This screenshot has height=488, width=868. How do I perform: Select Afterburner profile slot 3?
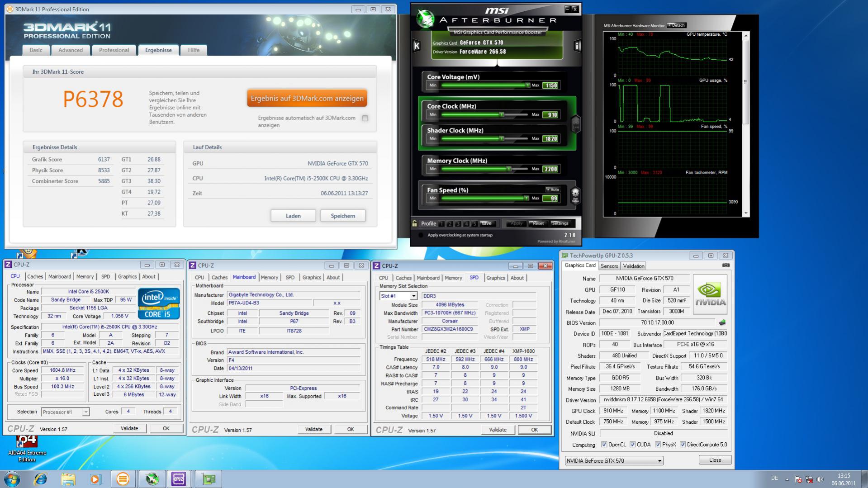tap(458, 224)
